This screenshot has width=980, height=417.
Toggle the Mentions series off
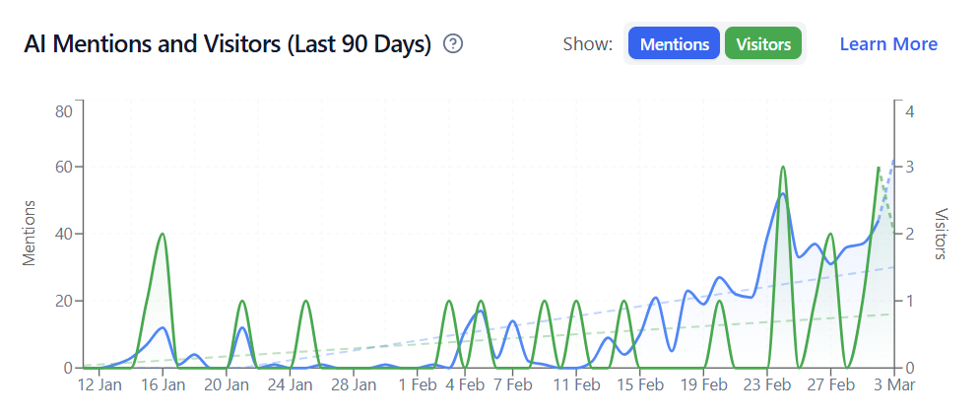pos(674,44)
